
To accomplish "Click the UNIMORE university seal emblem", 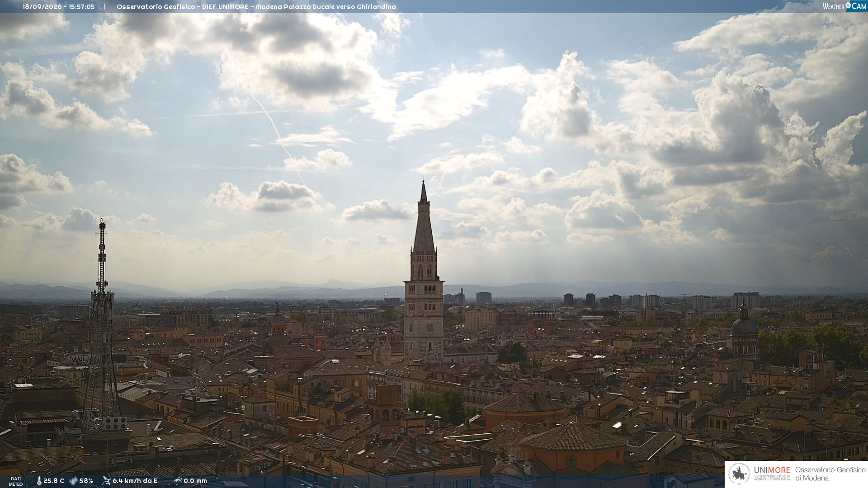I will [x=739, y=474].
